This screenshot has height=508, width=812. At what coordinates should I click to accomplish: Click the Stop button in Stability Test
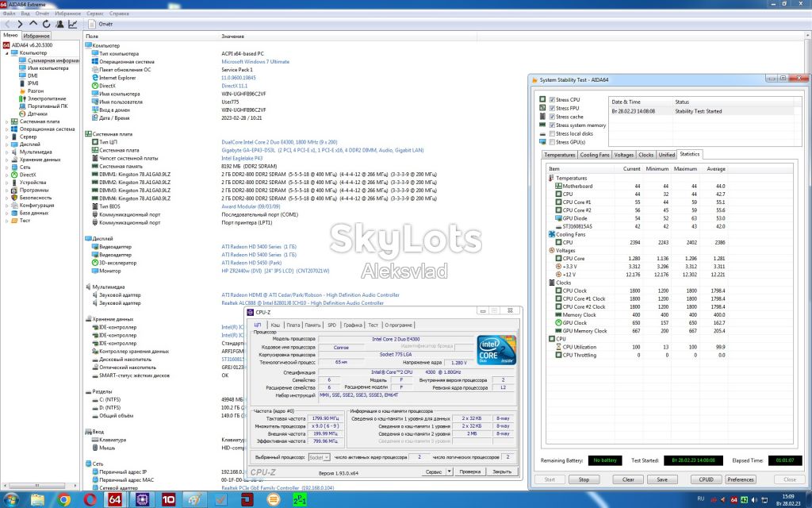tap(584, 479)
